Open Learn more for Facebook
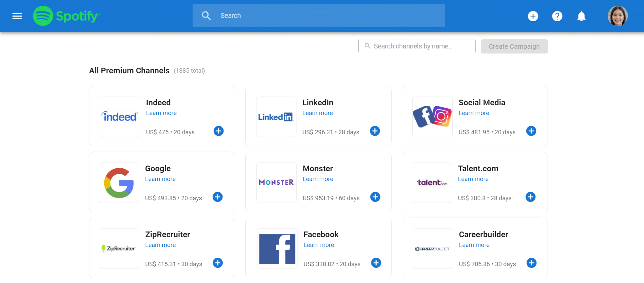 (x=319, y=245)
